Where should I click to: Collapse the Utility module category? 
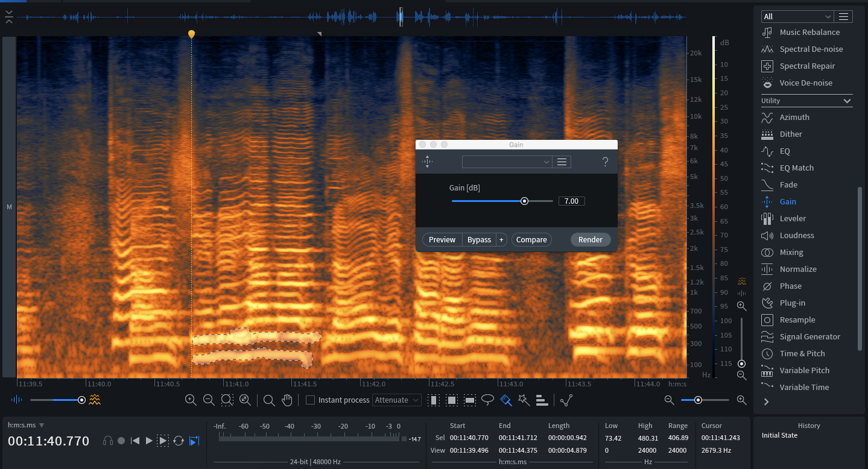847,101
